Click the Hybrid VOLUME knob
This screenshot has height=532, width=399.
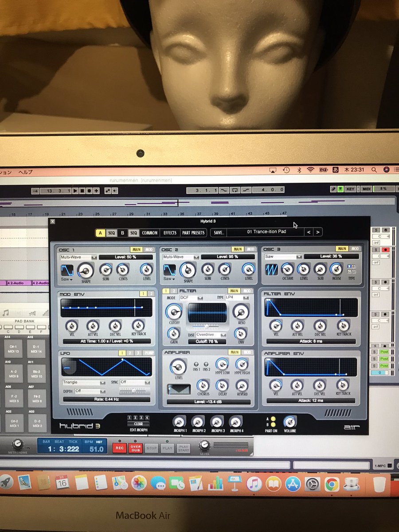pos(290,422)
